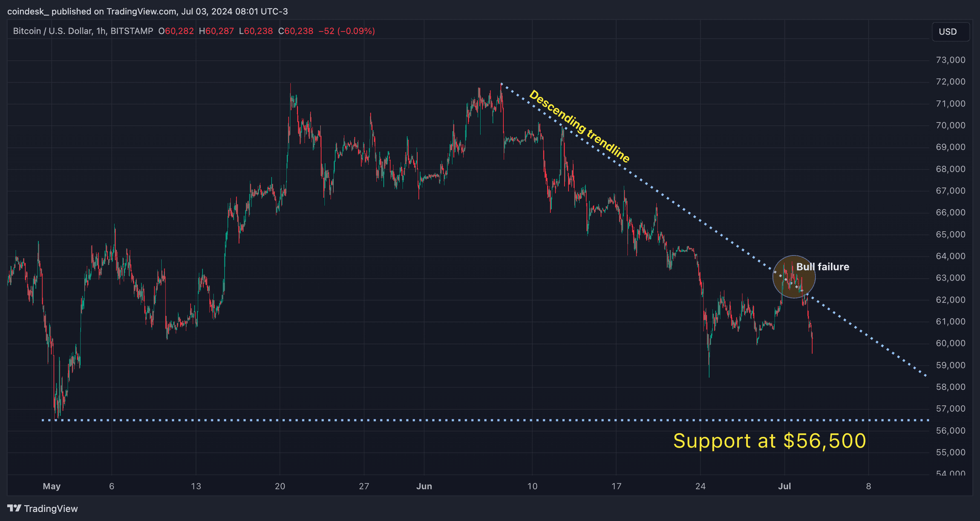980x521 pixels.
Task: Click the '20' date axis label
Action: click(x=280, y=486)
